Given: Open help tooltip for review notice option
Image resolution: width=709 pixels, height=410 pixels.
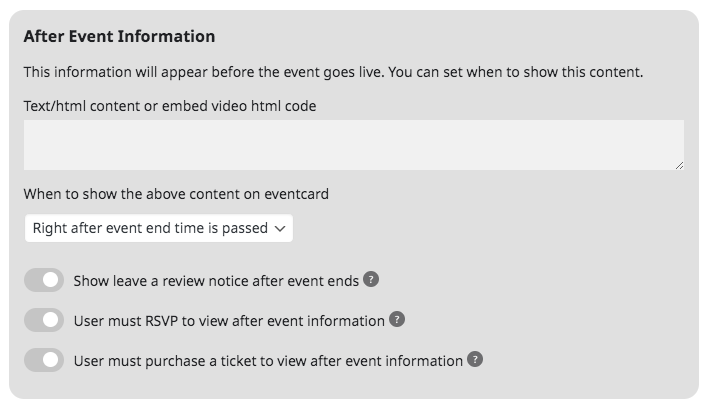Looking at the screenshot, I should coord(371,279).
